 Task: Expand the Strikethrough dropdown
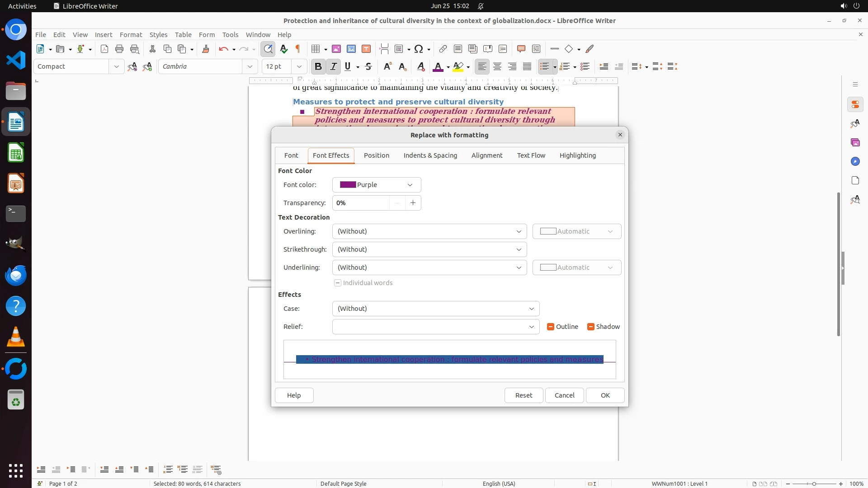click(429, 249)
